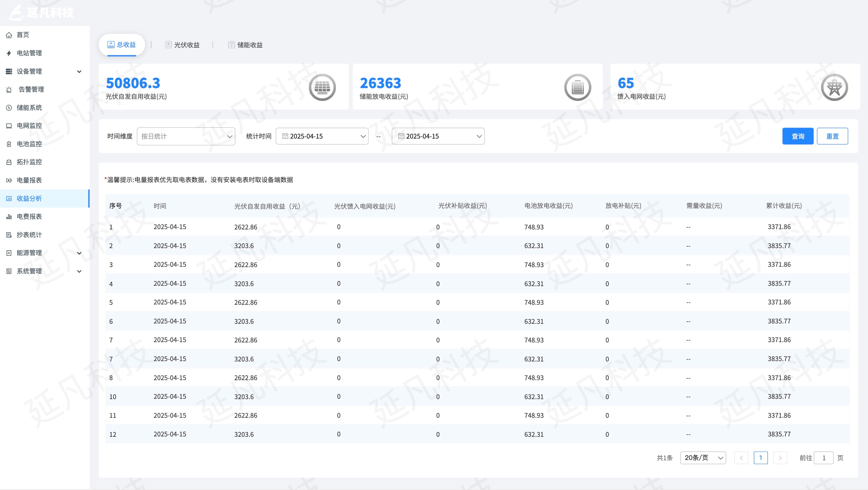Viewport: 868px width, 490px height.
Task: Open the start date picker for 统计时间
Action: [322, 136]
